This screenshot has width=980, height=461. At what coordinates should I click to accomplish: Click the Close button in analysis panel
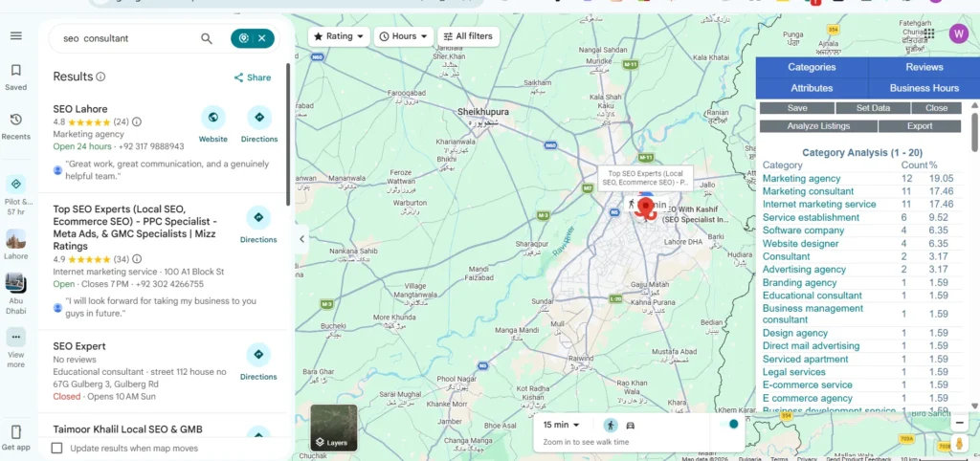tap(936, 108)
